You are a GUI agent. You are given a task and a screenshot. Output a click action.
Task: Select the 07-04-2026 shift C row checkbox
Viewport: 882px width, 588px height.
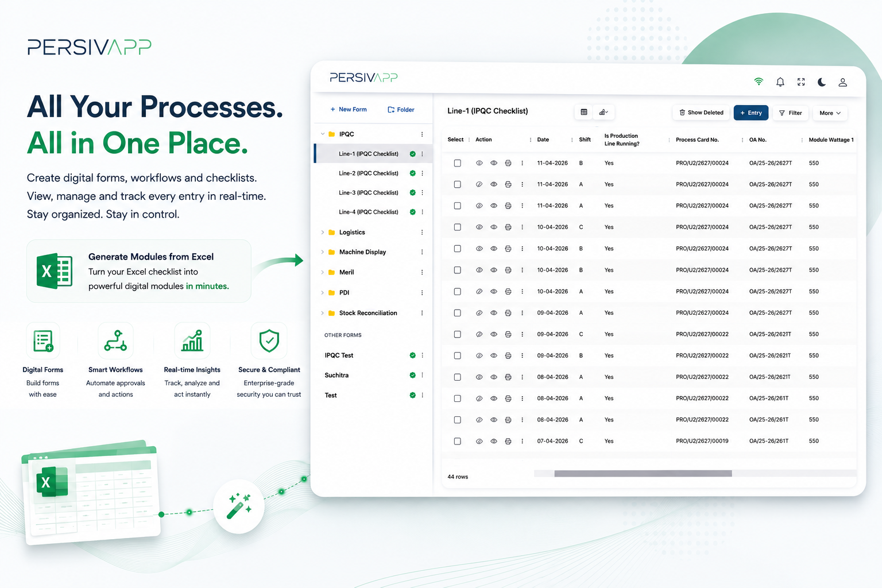tap(458, 442)
